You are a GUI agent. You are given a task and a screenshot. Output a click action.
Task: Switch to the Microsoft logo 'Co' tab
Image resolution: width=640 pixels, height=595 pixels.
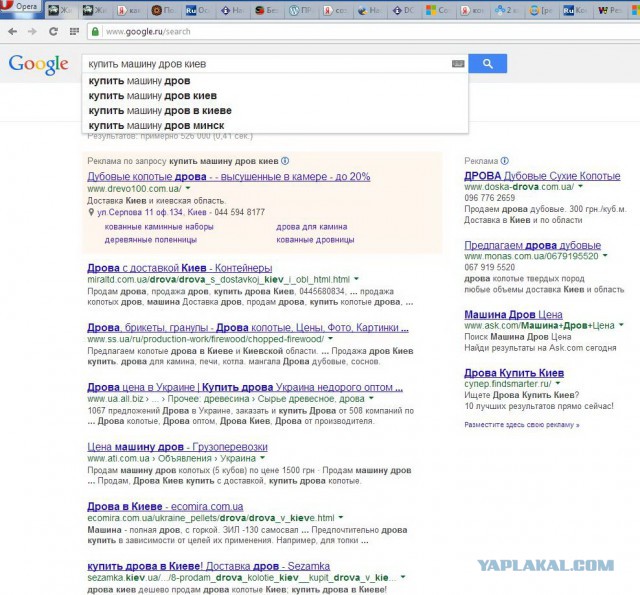[438, 10]
